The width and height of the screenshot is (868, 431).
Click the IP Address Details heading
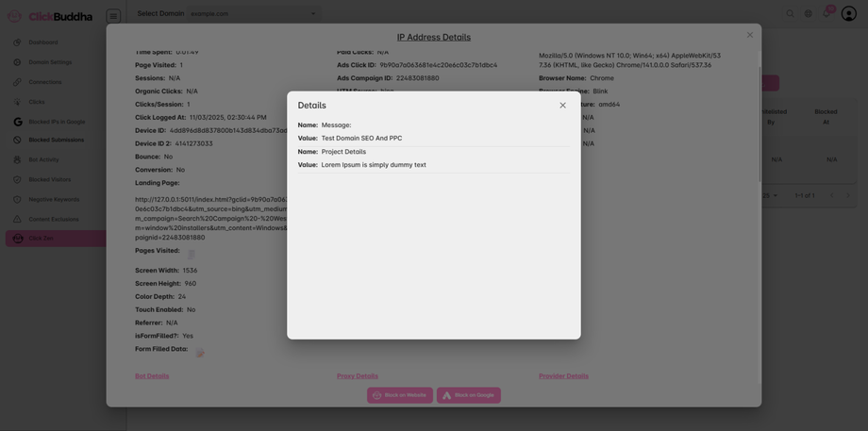coord(433,37)
